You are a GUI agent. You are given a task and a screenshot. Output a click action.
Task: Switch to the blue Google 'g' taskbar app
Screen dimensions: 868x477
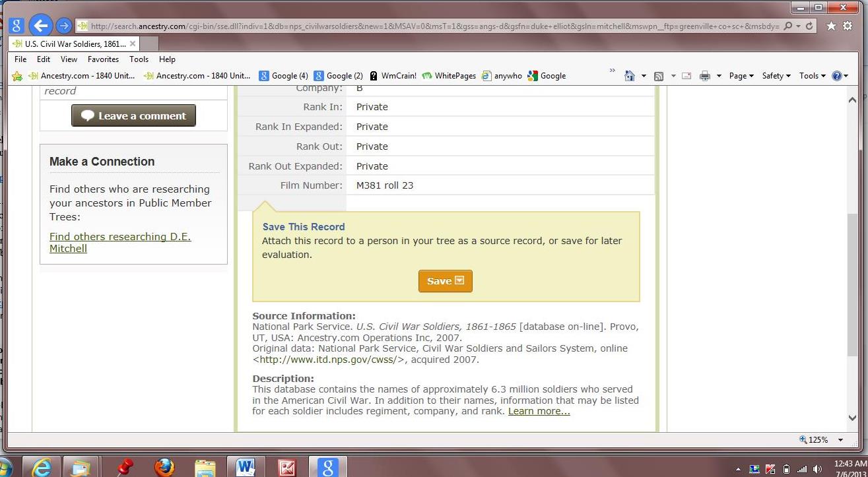[327, 467]
